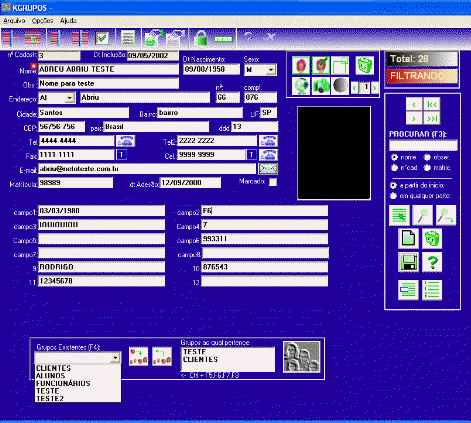Open the Arquivo menu
Viewport: 471px width, 423px height.
click(x=14, y=21)
